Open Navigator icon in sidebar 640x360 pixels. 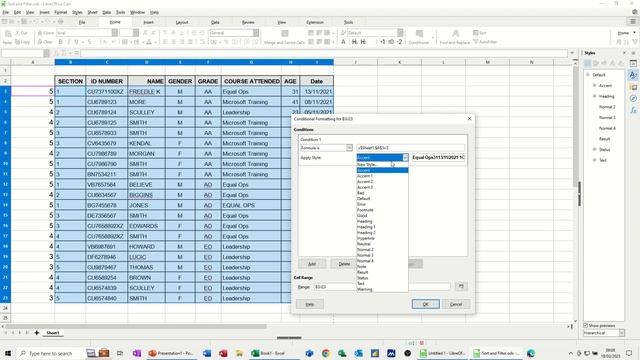point(633,98)
